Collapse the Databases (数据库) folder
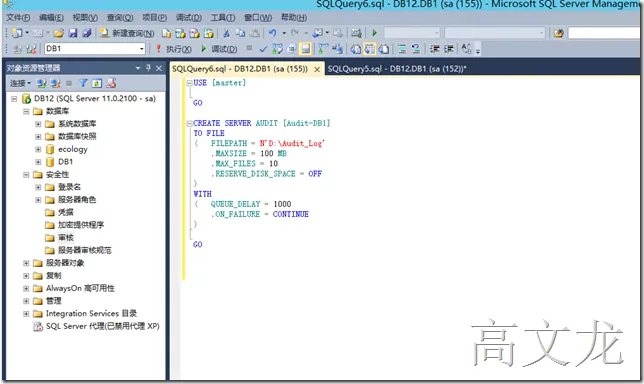This screenshot has width=644, height=384. tap(26, 112)
